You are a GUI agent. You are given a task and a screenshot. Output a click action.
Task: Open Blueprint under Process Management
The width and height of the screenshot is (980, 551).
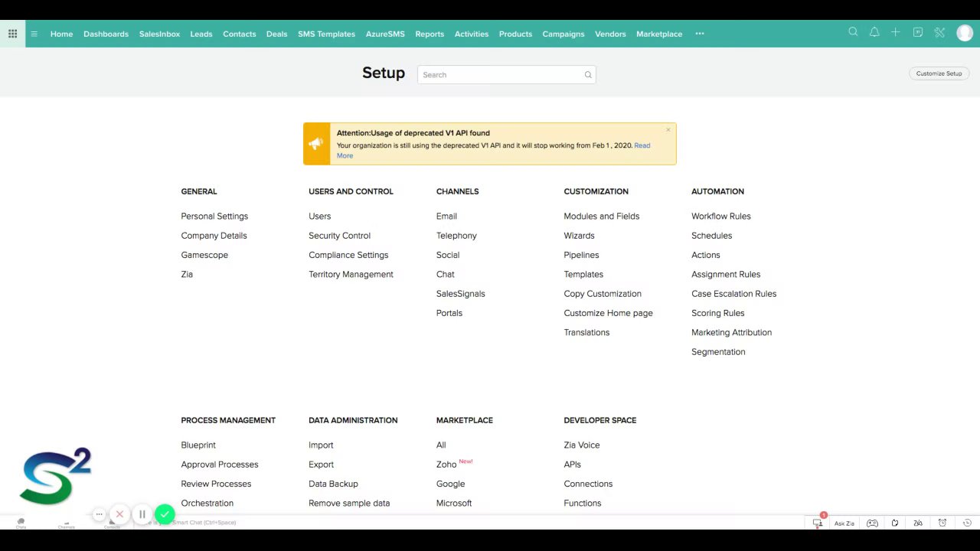coord(198,445)
